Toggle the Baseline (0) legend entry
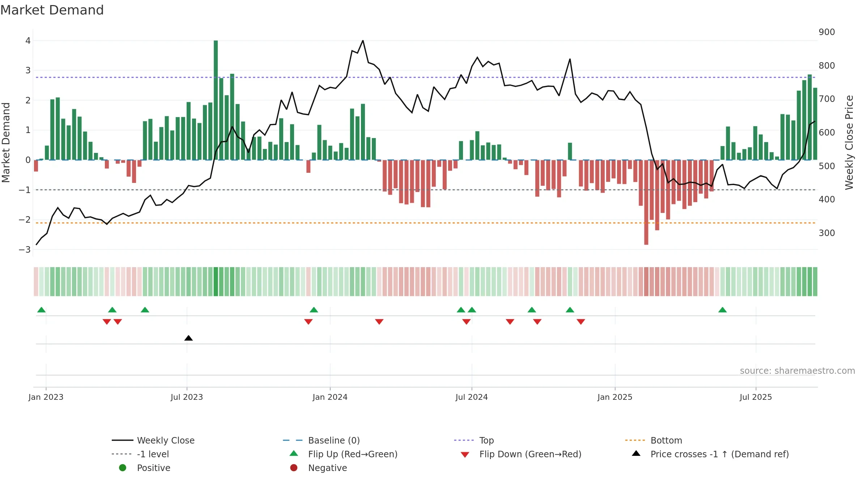This screenshot has height=488, width=868. click(321, 440)
